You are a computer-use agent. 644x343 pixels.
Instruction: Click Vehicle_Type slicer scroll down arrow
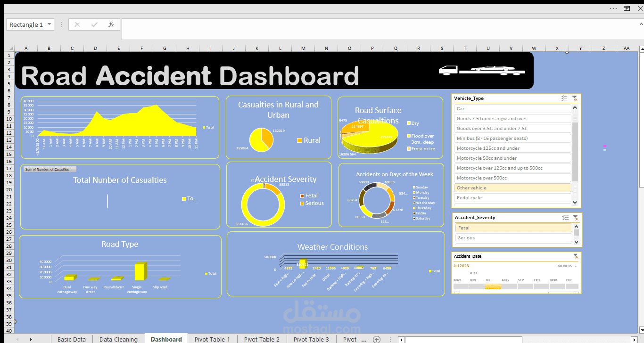(x=575, y=202)
